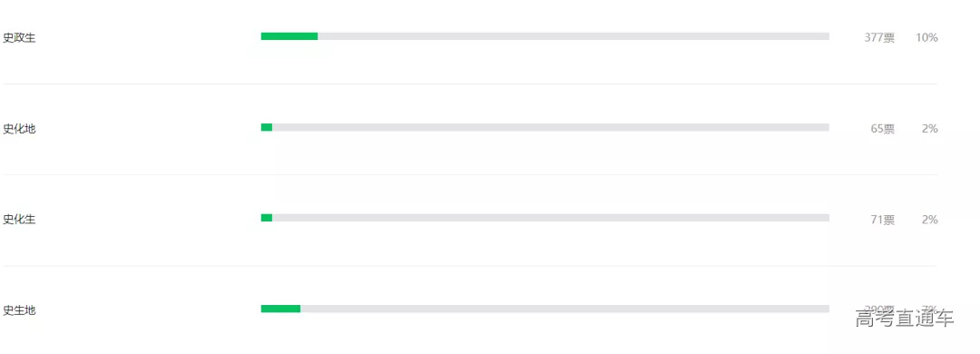Image resolution: width=980 pixels, height=354 pixels.
Task: Click the gray empty track of 史化生 bar
Action: tap(551, 218)
